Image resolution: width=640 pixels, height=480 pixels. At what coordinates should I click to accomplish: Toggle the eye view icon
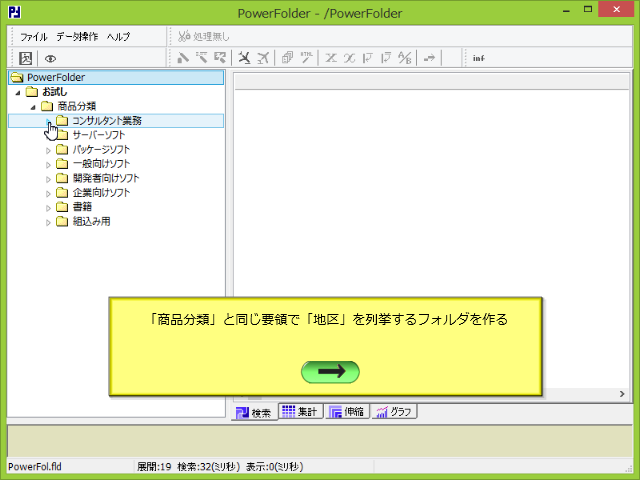click(50, 59)
